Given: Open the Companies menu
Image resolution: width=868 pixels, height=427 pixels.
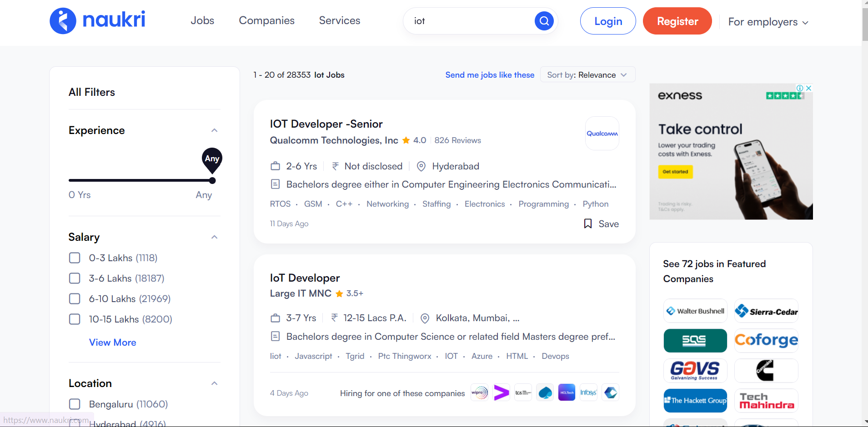Looking at the screenshot, I should coord(267,20).
